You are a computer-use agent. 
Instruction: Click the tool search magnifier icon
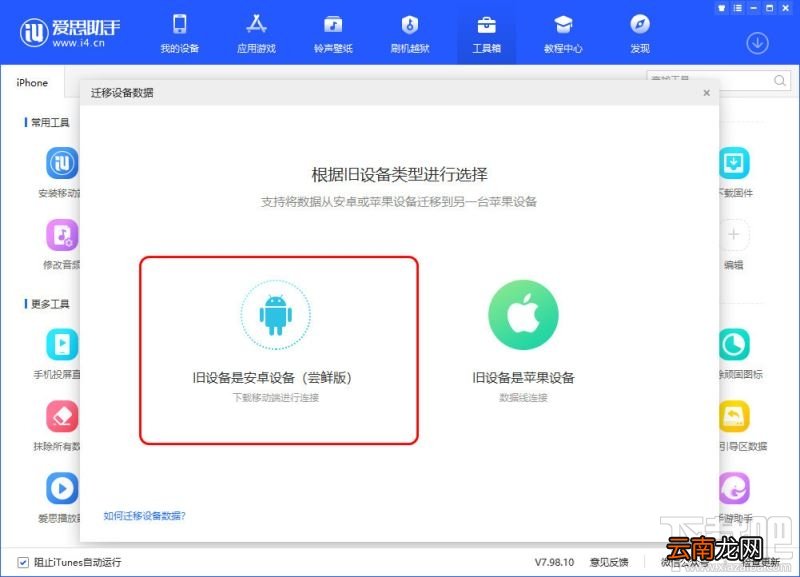(779, 81)
